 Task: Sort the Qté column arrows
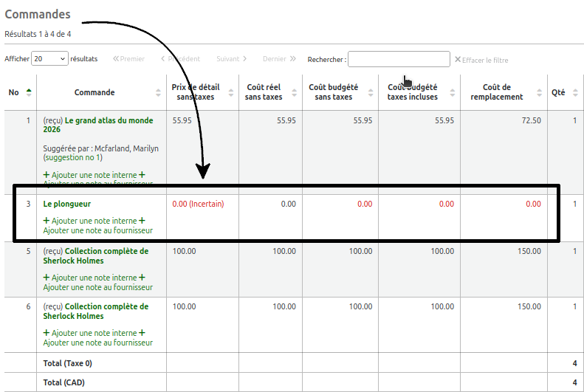coord(575,92)
